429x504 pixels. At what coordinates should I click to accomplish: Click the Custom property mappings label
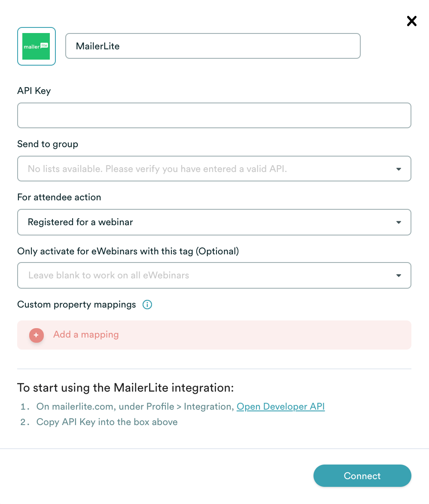76,305
